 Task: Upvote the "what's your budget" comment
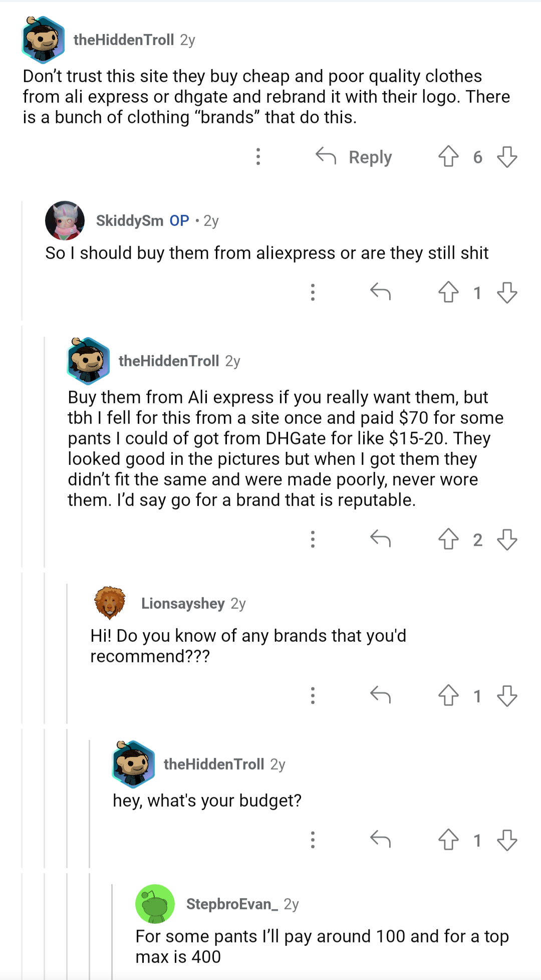pyautogui.click(x=448, y=839)
